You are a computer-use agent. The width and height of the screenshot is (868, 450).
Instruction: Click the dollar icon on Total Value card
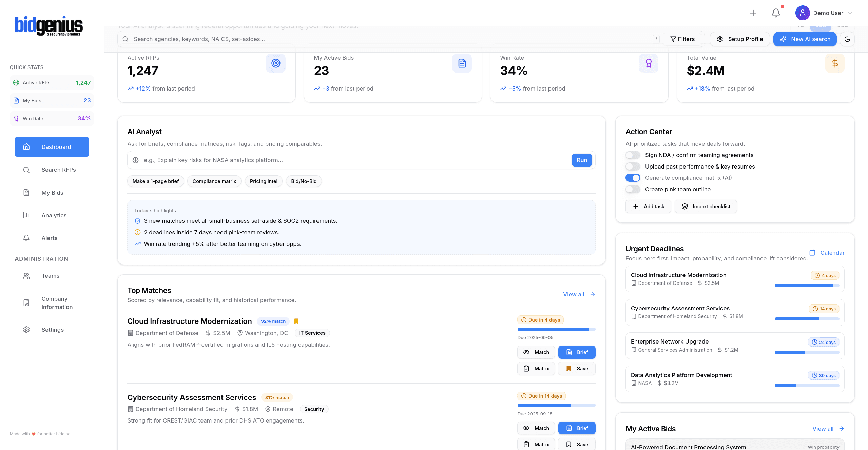point(835,63)
